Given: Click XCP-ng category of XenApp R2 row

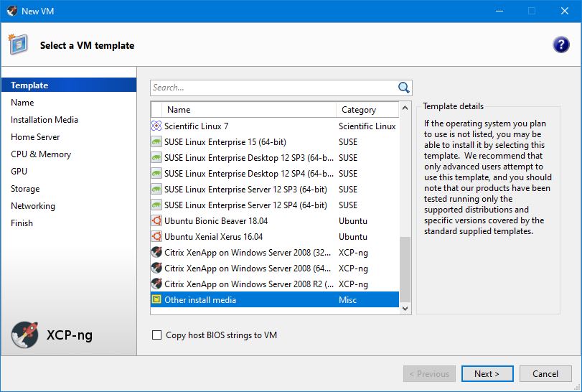Looking at the screenshot, I should pos(353,284).
